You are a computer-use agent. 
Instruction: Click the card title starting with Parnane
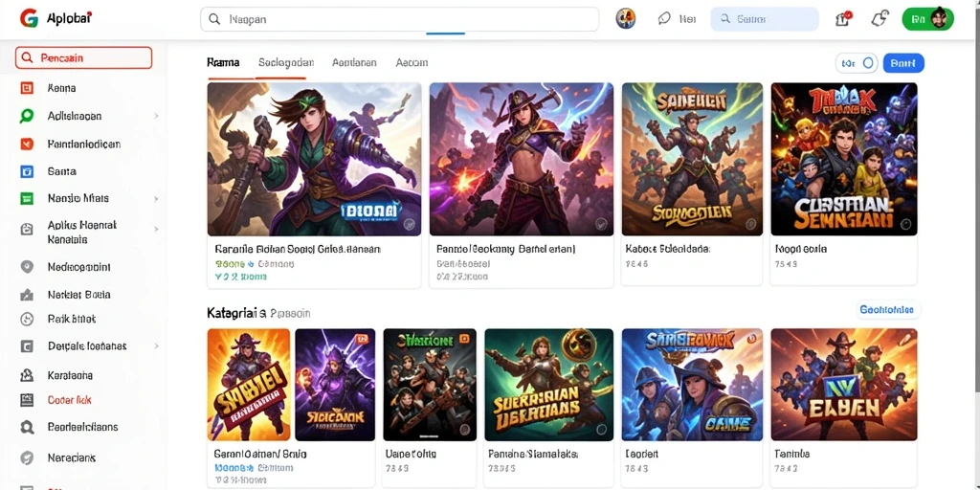532,454
